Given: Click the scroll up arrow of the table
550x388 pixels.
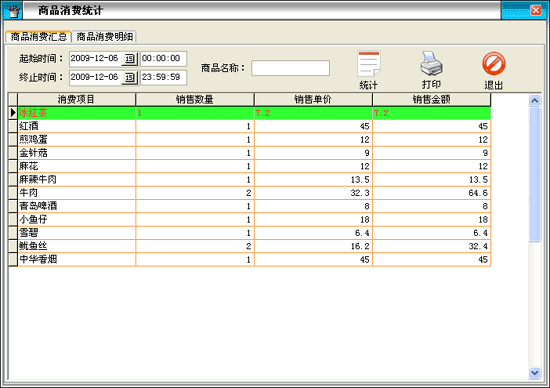Looking at the screenshot, I should tap(535, 101).
